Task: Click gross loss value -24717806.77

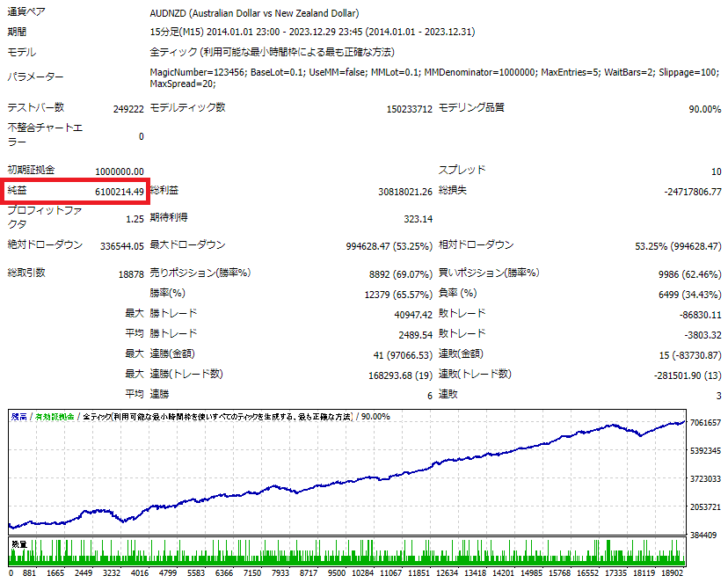Action: point(693,192)
